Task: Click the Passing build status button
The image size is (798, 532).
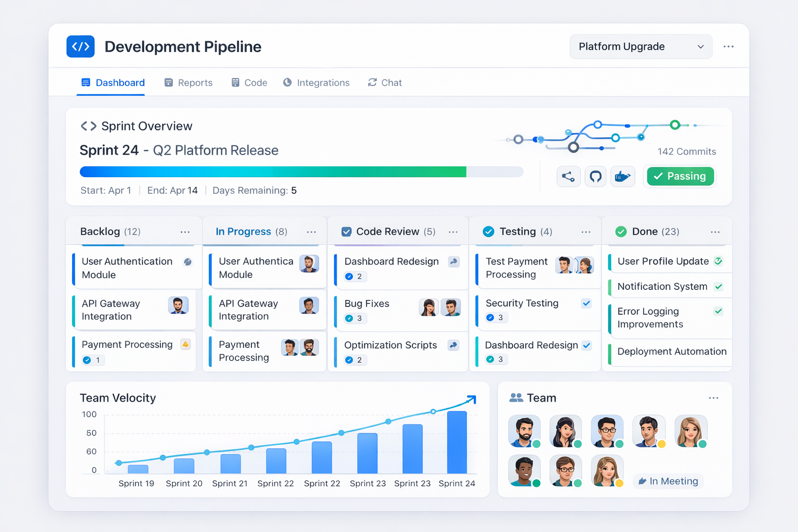Action: pyautogui.click(x=680, y=176)
